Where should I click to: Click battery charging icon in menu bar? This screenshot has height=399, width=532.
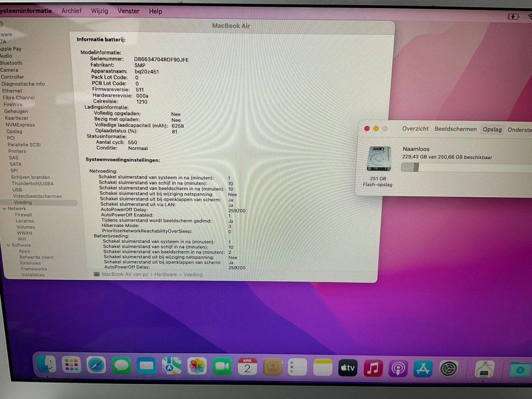[513, 16]
